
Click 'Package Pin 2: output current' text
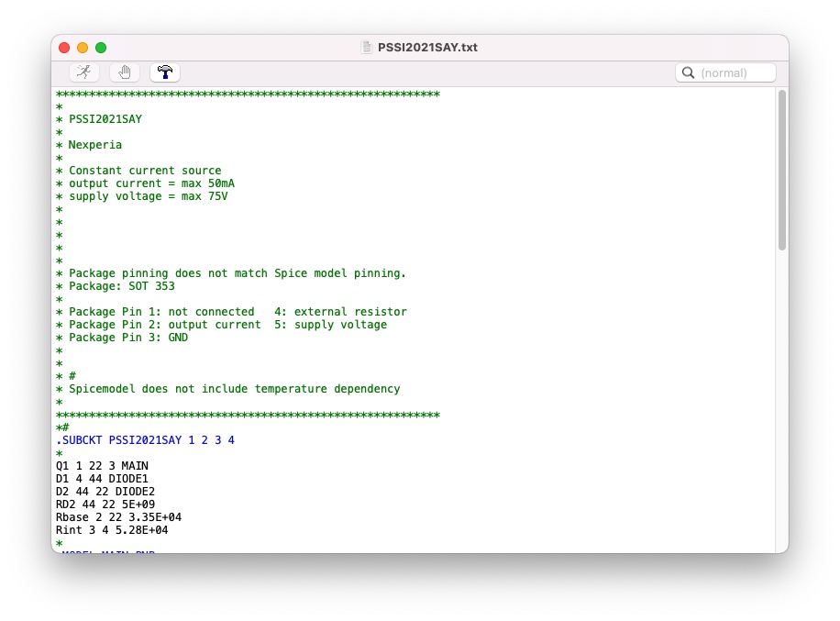(x=165, y=325)
